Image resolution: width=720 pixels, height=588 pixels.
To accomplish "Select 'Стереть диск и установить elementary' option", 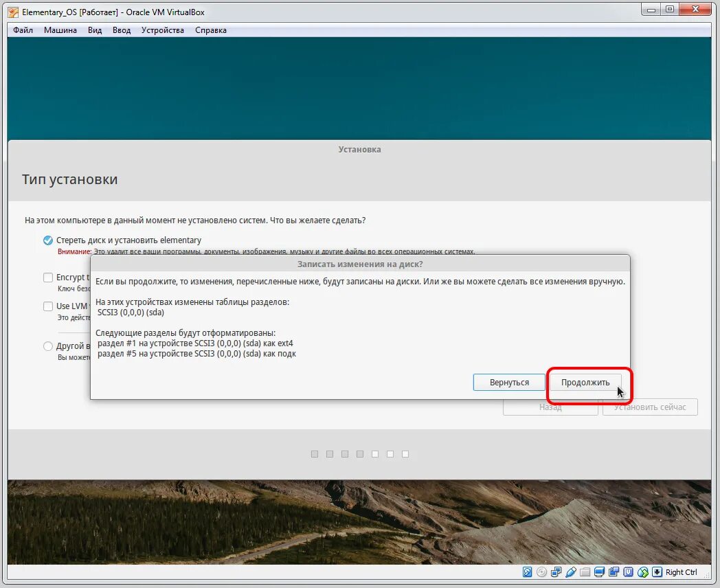I will click(x=48, y=240).
